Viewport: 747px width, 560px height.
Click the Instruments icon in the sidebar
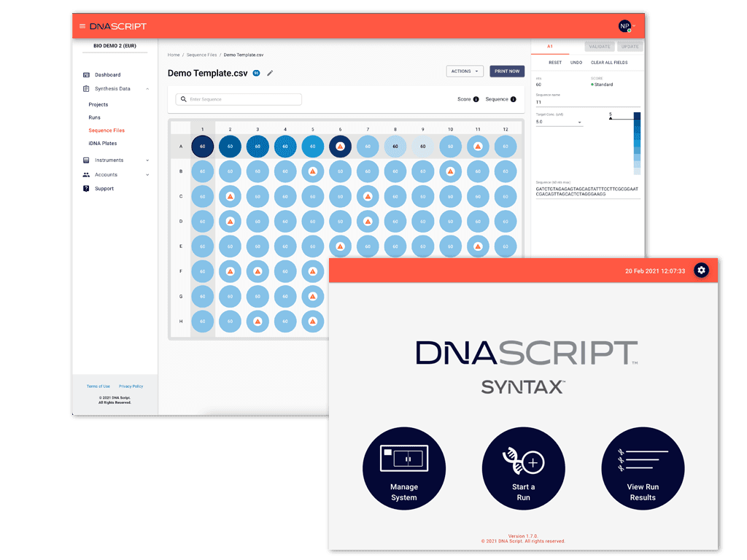pos(86,160)
